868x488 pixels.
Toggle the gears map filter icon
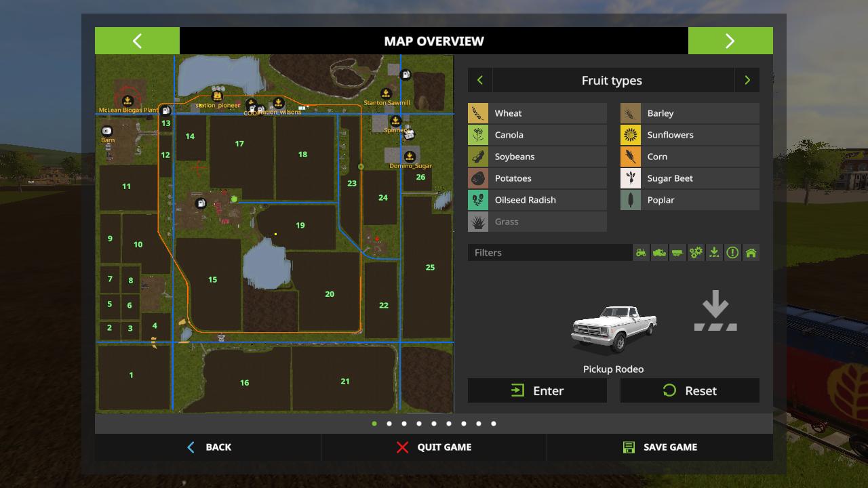click(696, 253)
